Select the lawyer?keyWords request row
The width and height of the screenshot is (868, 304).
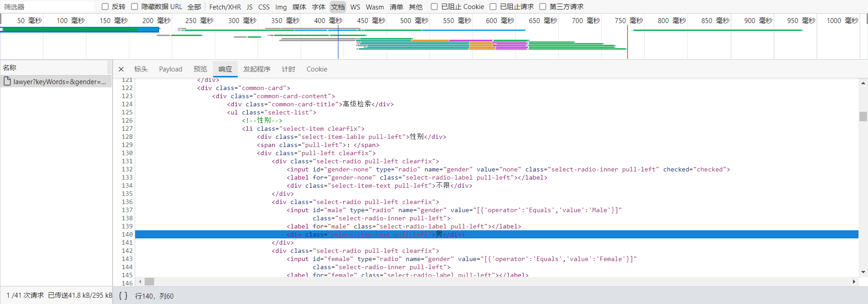coord(59,82)
